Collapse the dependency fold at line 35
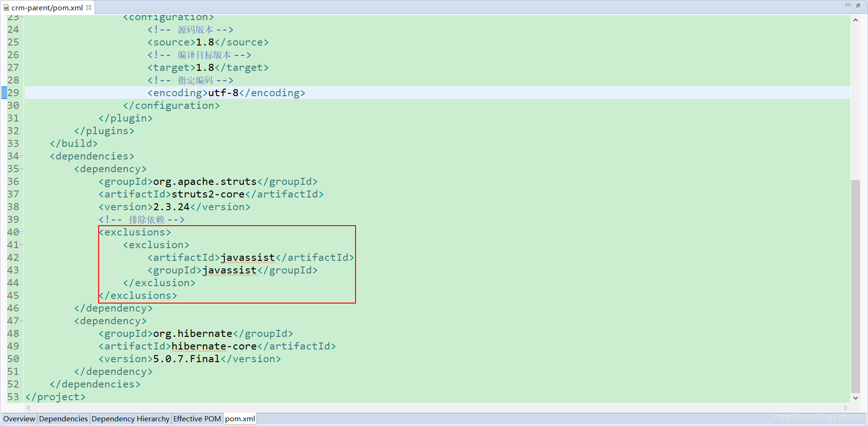Viewport: 868px width, 426px height. point(22,168)
